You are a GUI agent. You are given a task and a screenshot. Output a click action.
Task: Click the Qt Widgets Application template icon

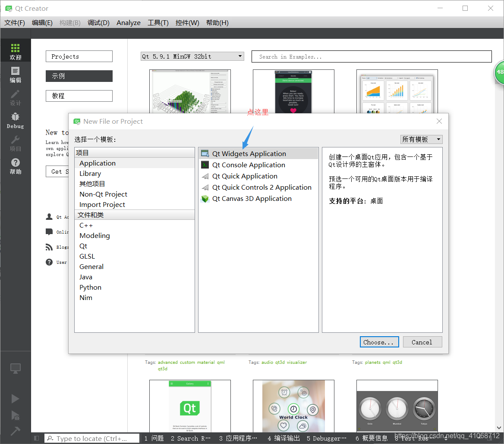click(x=205, y=154)
